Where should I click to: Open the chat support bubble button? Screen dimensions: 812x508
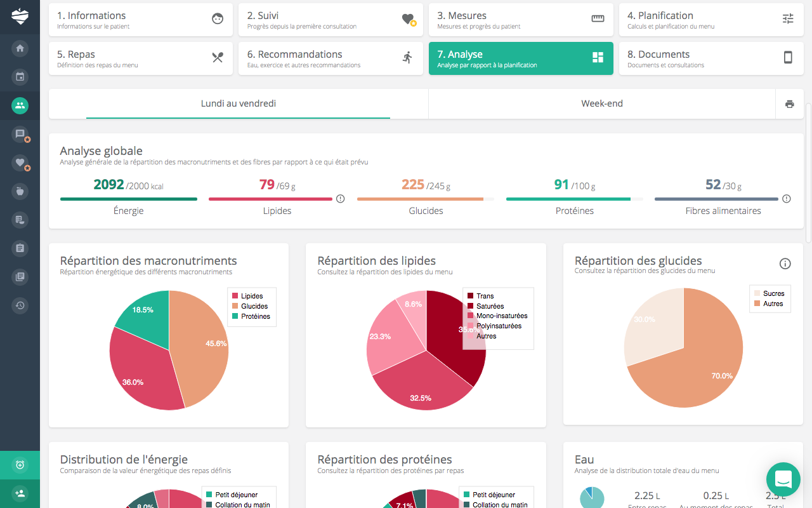click(x=783, y=479)
